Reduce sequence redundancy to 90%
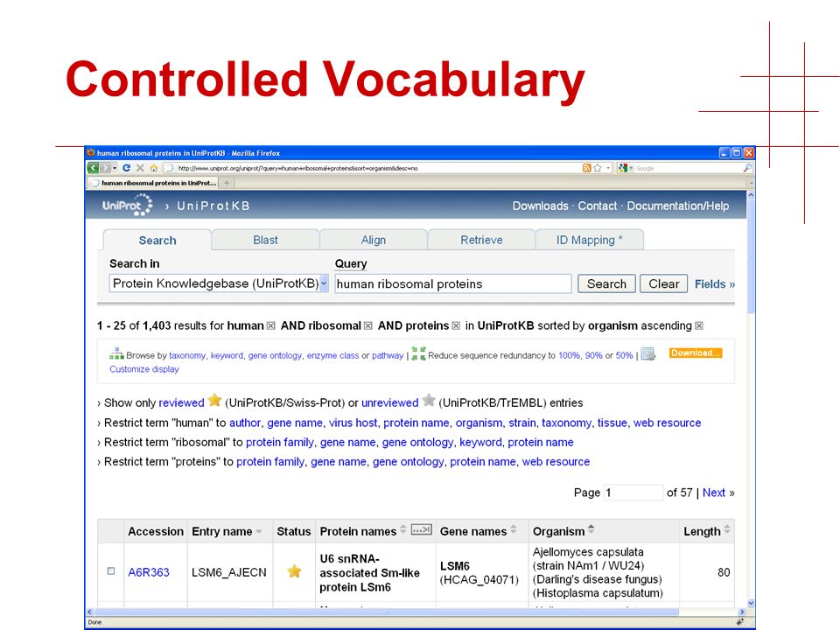 [593, 355]
